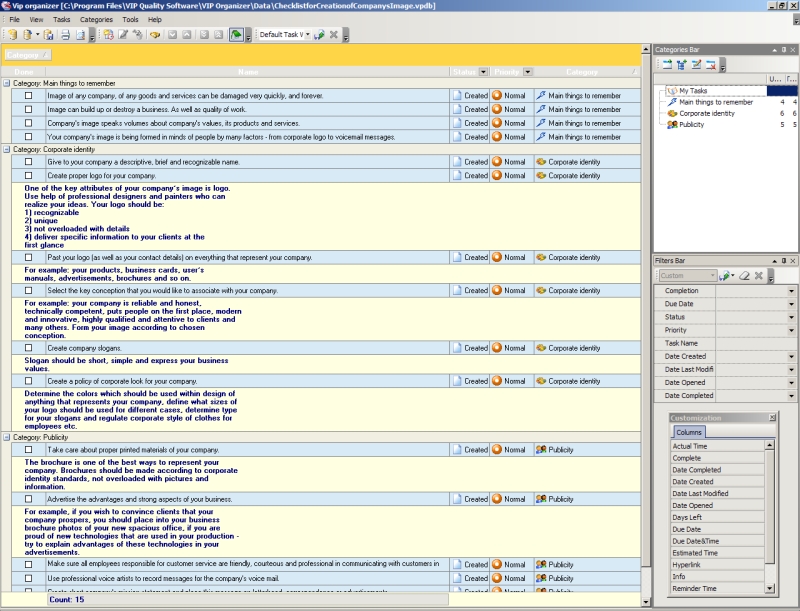The height and width of the screenshot is (611, 800).
Task: Click the Add Category icon in Categories Bar
Action: 667,64
